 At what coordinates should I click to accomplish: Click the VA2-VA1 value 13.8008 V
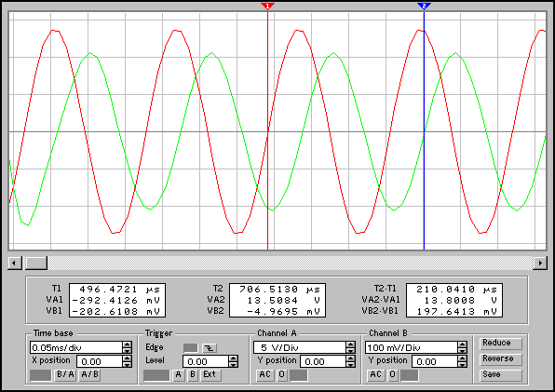coord(461,301)
